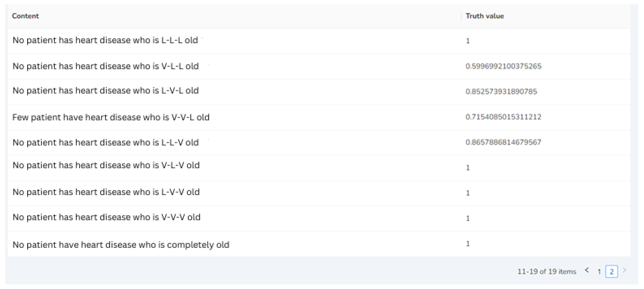The height and width of the screenshot is (289, 644).
Task: Select the V-L-V old patient row
Action: (x=106, y=165)
